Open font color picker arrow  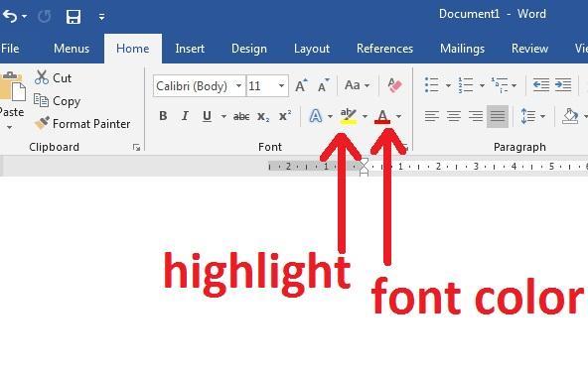pyautogui.click(x=398, y=116)
